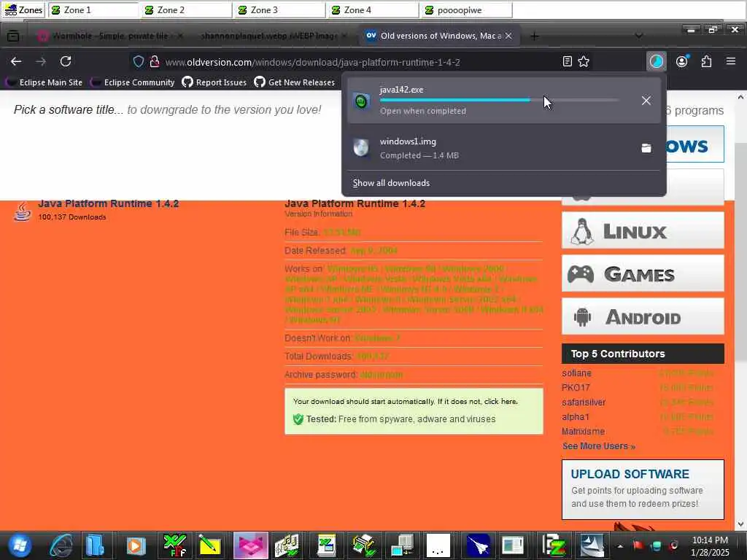This screenshot has height=560, width=747.
Task: Click the Java coffee cup icon
Action: tap(22, 211)
